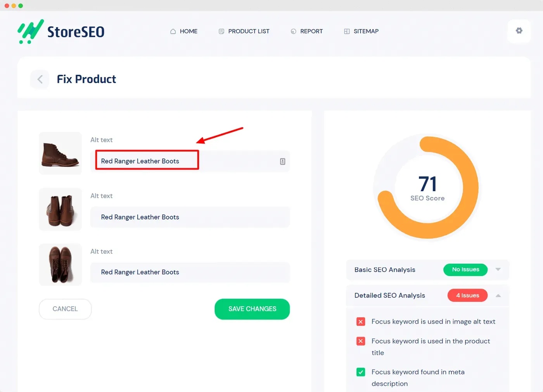Expand the Basic SEO Analysis section
The image size is (543, 392).
point(498,269)
